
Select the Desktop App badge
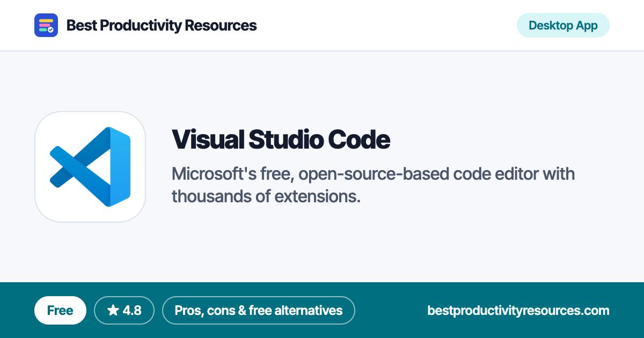pos(563,25)
